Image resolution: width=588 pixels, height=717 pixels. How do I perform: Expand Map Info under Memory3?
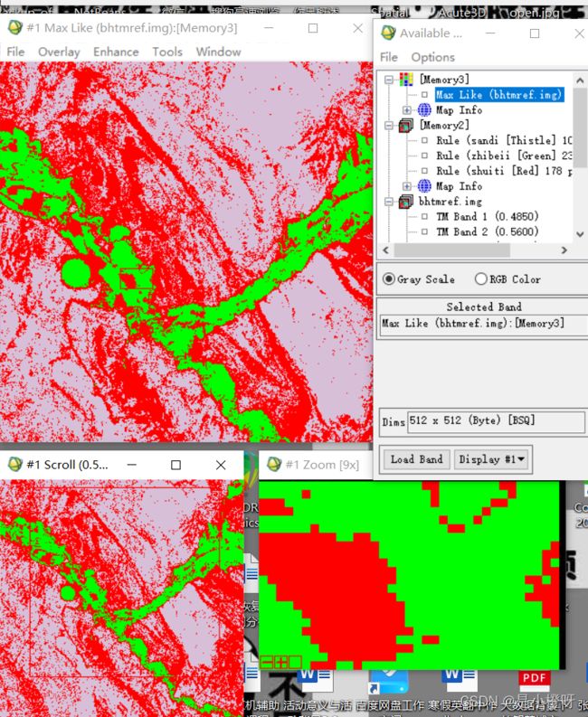click(x=406, y=110)
